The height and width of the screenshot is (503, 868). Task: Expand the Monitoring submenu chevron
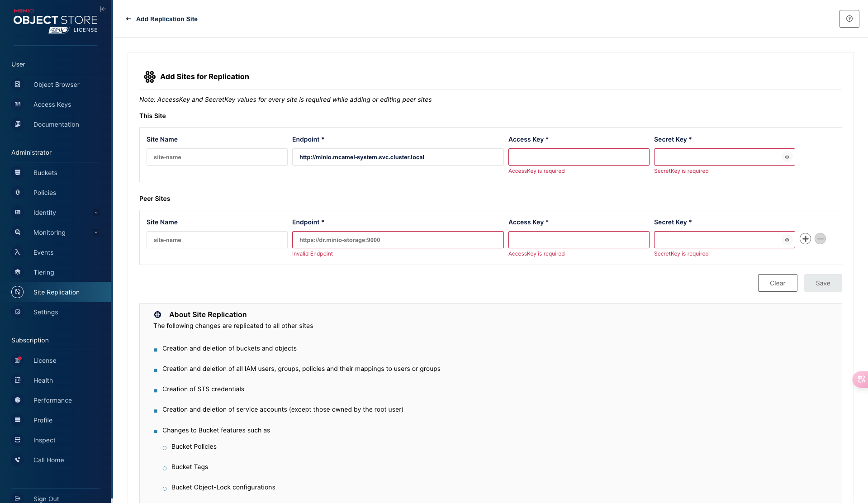pos(96,233)
